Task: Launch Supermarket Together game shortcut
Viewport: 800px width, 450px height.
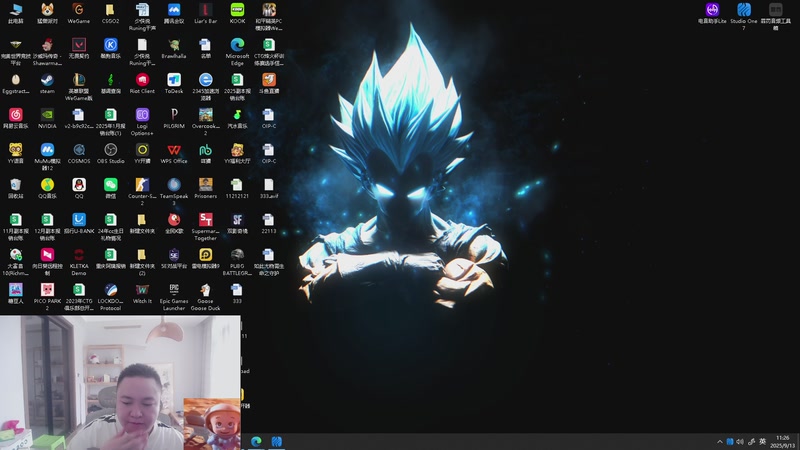Action: (206, 227)
